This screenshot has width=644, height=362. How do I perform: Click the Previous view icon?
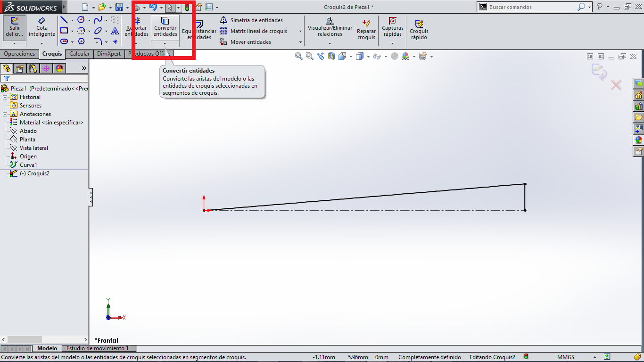coord(321,56)
